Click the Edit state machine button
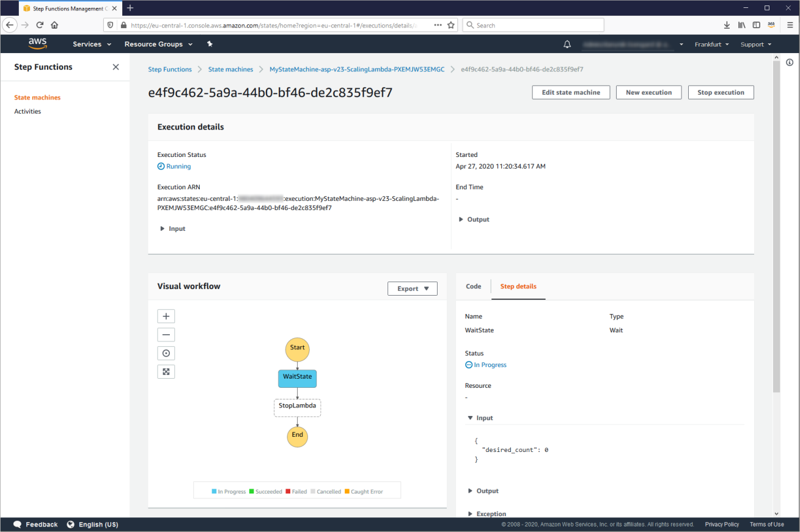The width and height of the screenshot is (800, 532). point(571,92)
